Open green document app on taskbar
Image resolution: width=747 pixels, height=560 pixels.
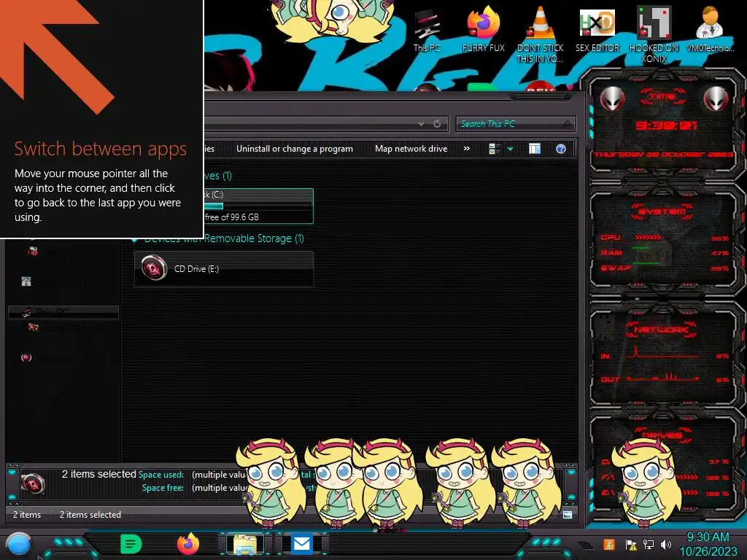point(131,544)
